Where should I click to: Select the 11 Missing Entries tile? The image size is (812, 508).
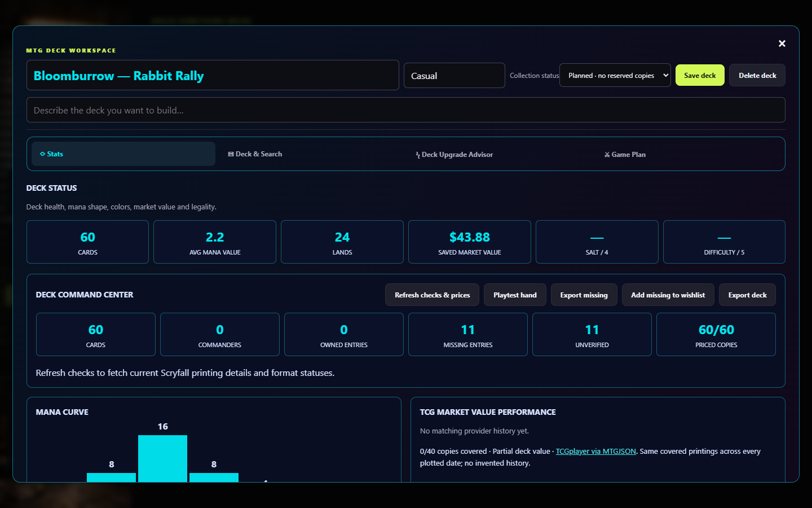tap(468, 335)
